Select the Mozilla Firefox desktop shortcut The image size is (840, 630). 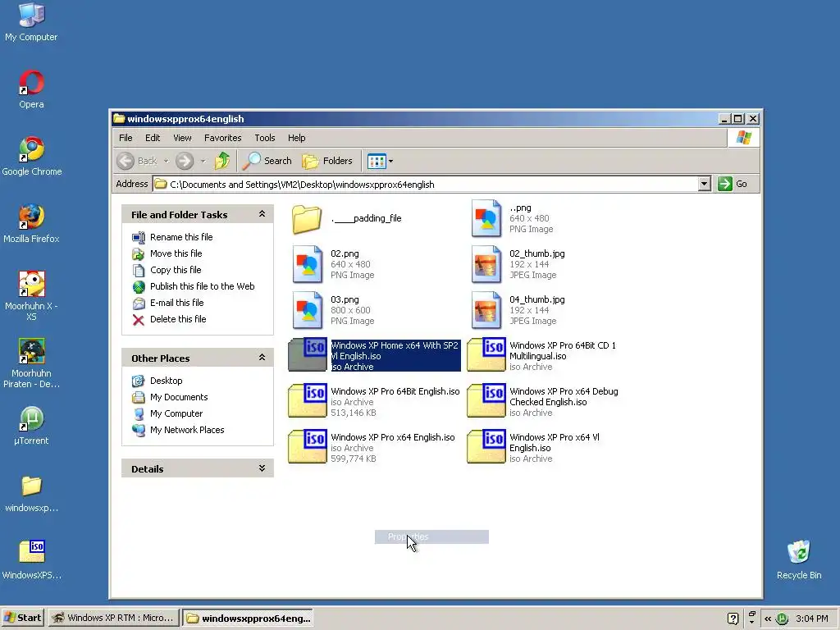(x=32, y=217)
